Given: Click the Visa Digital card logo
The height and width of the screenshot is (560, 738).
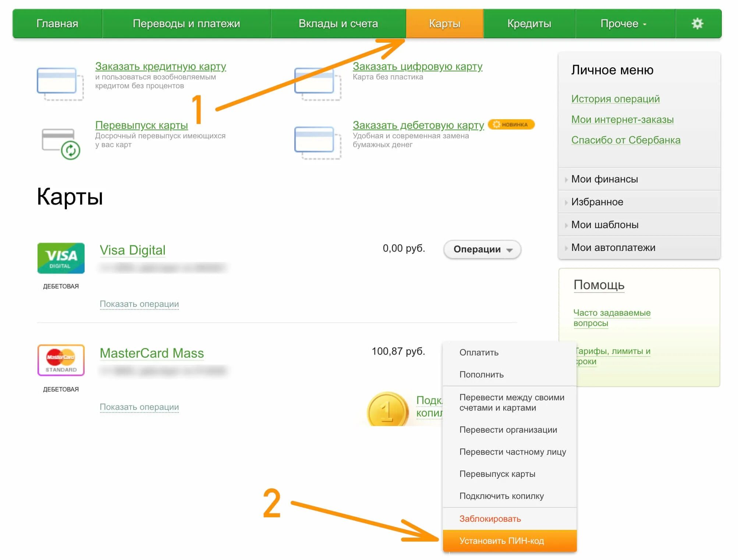Looking at the screenshot, I should [61, 258].
